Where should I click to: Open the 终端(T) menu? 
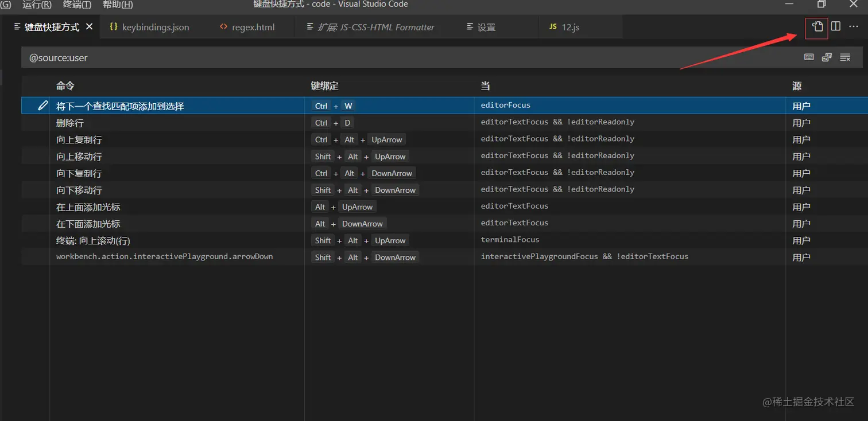point(77,5)
